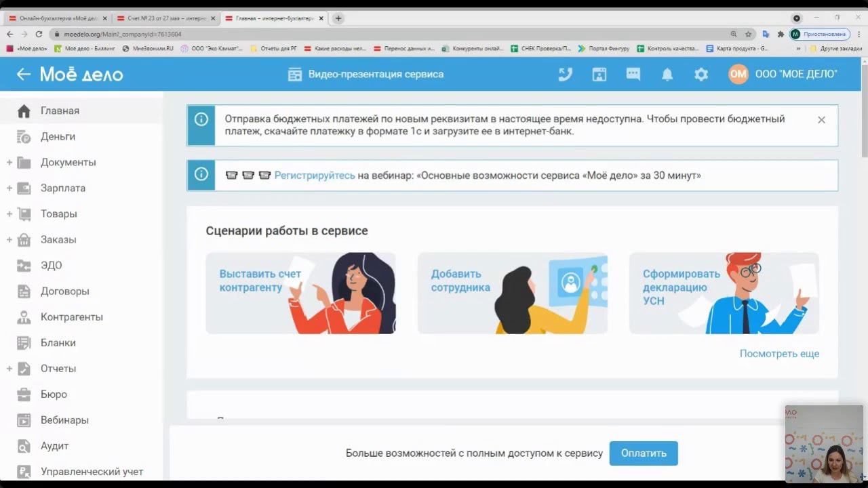Expand the Заказы section with plus
Image resolution: width=868 pixels, height=488 pixels.
coord(9,240)
